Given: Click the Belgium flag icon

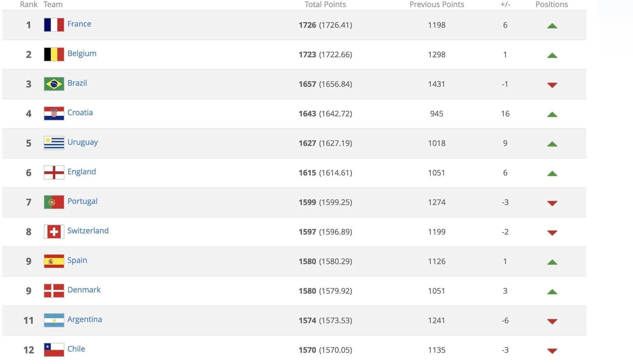Looking at the screenshot, I should 54,54.
